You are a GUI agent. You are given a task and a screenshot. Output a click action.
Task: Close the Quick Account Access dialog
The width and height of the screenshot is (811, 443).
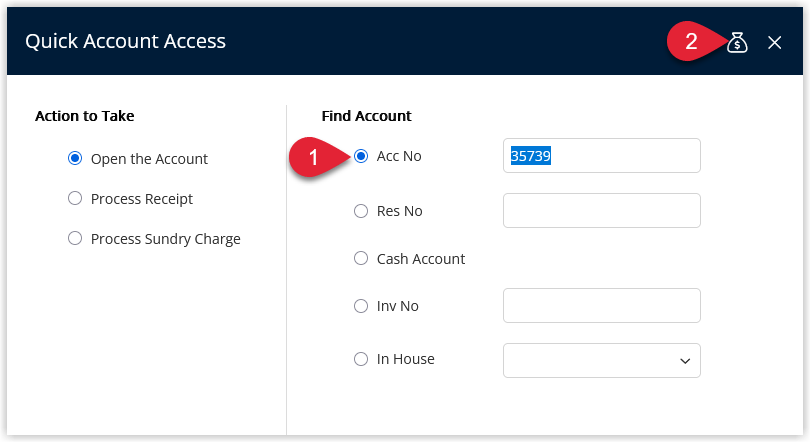pos(774,42)
